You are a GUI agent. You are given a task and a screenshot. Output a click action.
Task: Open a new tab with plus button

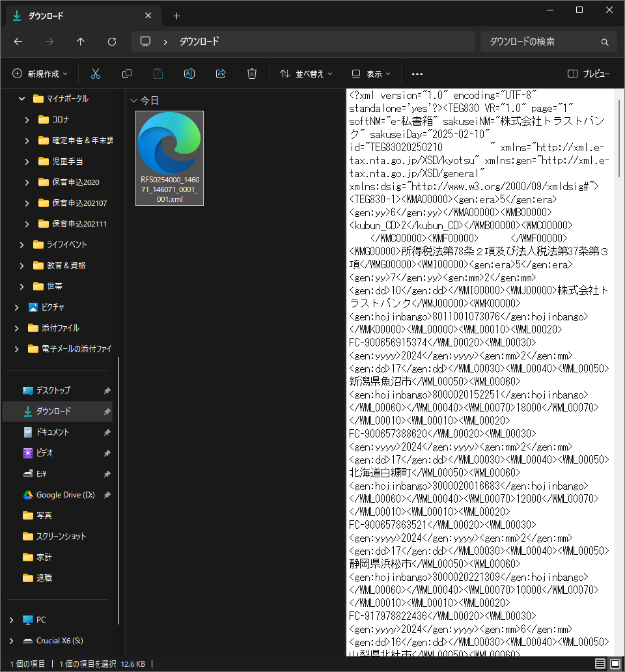pos(176,16)
